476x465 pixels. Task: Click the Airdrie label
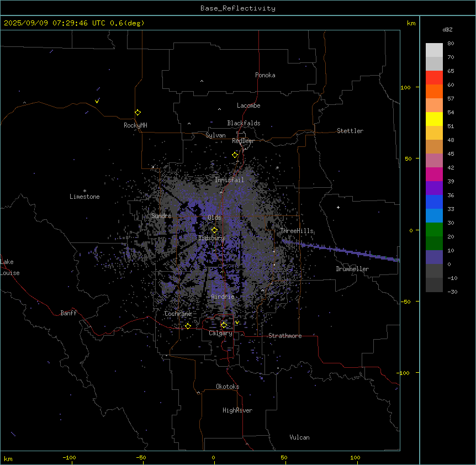coord(223,297)
